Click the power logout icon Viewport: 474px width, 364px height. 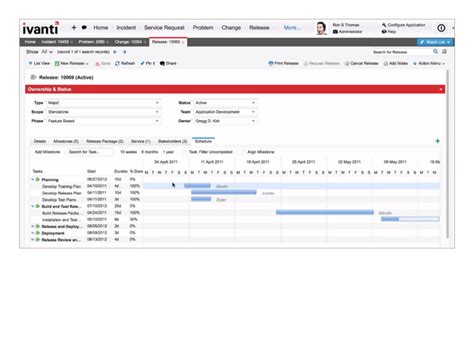pyautogui.click(x=441, y=28)
